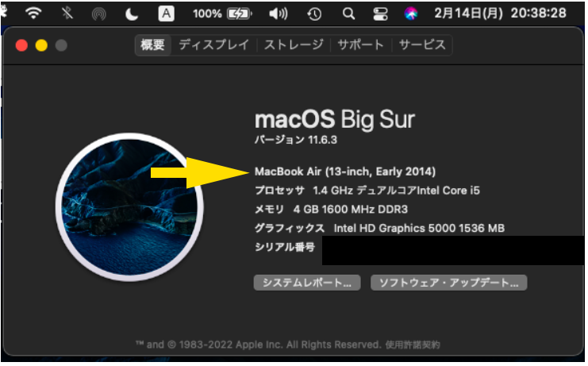This screenshot has height=366, width=588.
Task: Click ソフトウェア・アップデート button
Action: pos(449,283)
